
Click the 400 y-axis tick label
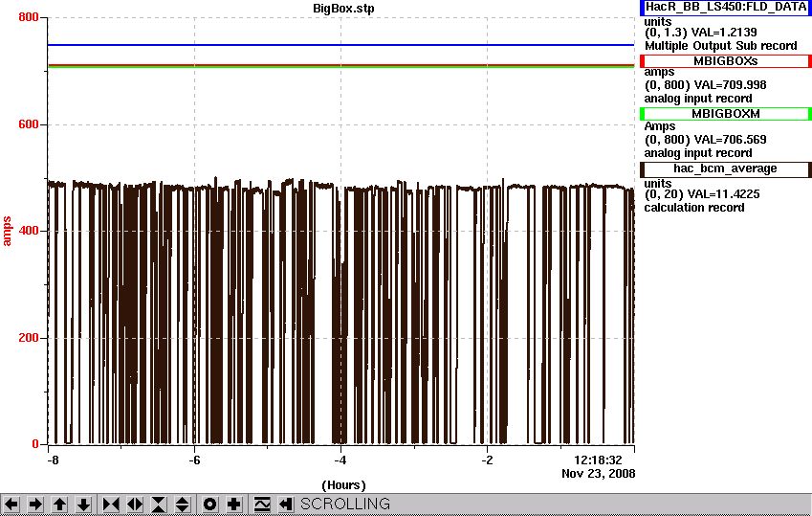29,231
